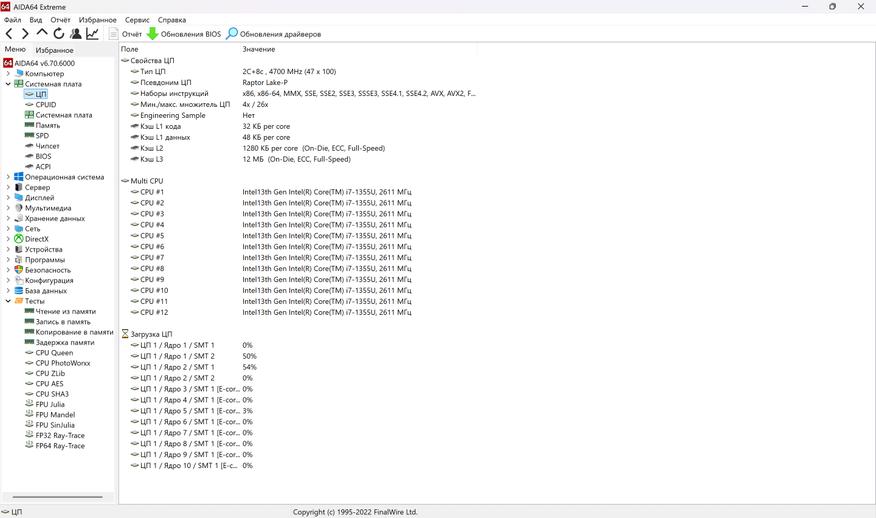The height and width of the screenshot is (518, 876).
Task: Select the AIDA64 v6.70.6000 root node
Action: pyautogui.click(x=39, y=63)
